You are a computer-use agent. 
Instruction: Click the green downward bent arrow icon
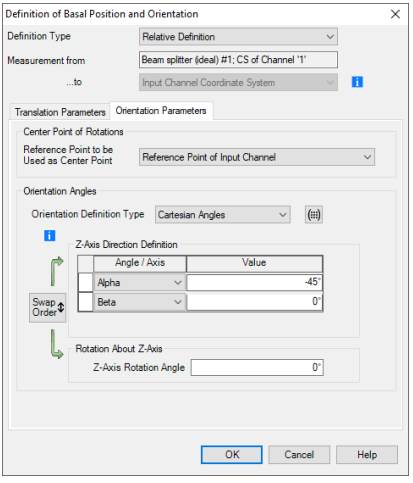(x=57, y=344)
